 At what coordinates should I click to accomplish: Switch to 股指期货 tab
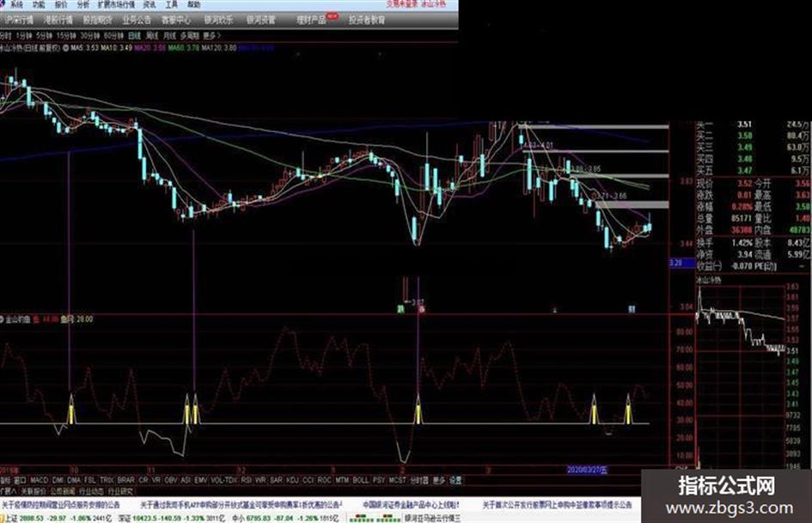pos(97,21)
